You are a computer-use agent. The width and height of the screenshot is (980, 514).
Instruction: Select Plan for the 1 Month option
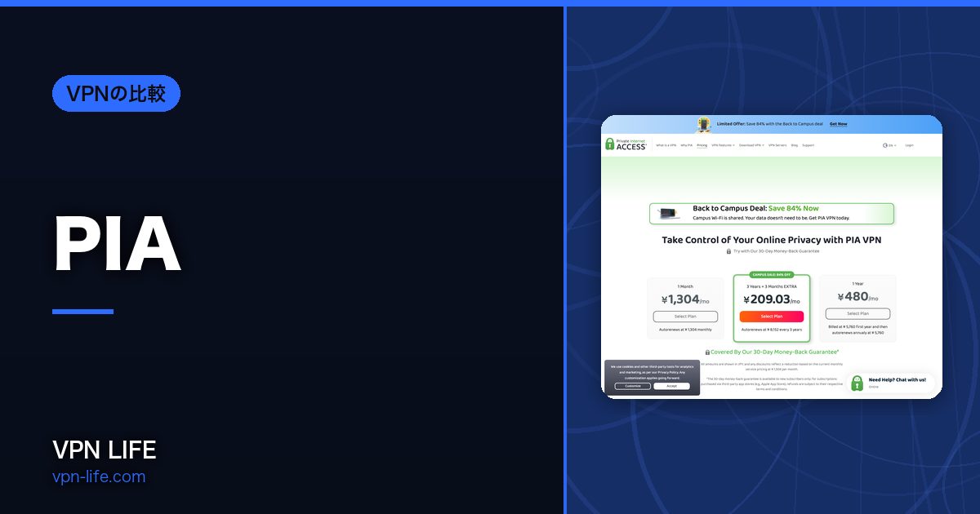(x=686, y=317)
